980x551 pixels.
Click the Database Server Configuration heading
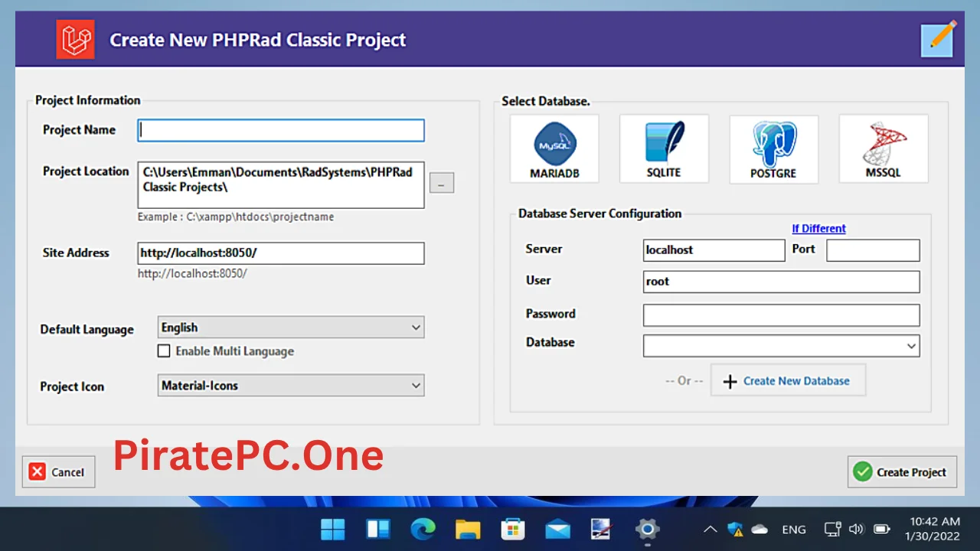tap(599, 214)
